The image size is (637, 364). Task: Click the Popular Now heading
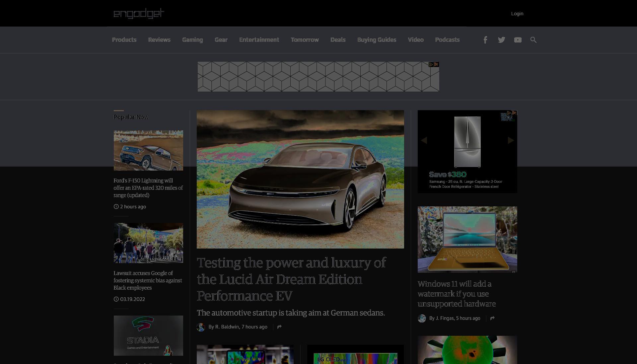131,117
